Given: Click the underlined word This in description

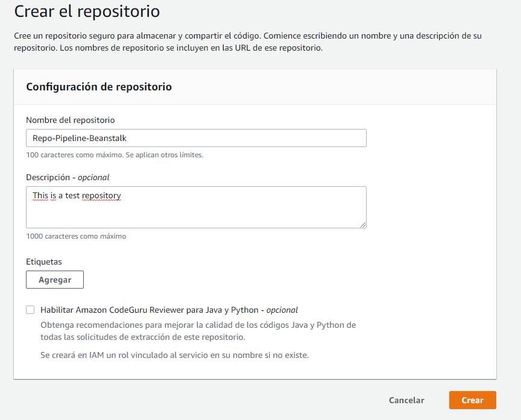Looking at the screenshot, I should [40, 195].
